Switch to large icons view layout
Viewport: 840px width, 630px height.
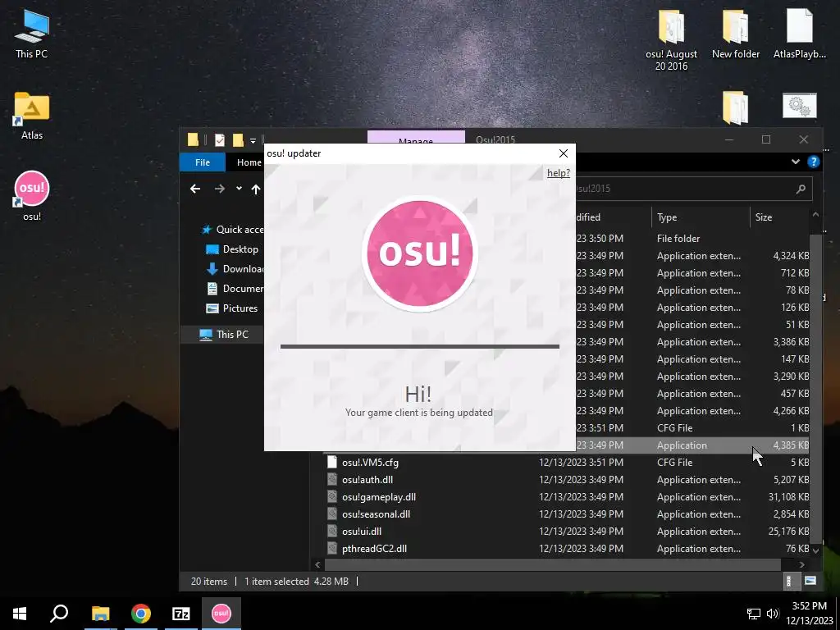point(810,581)
